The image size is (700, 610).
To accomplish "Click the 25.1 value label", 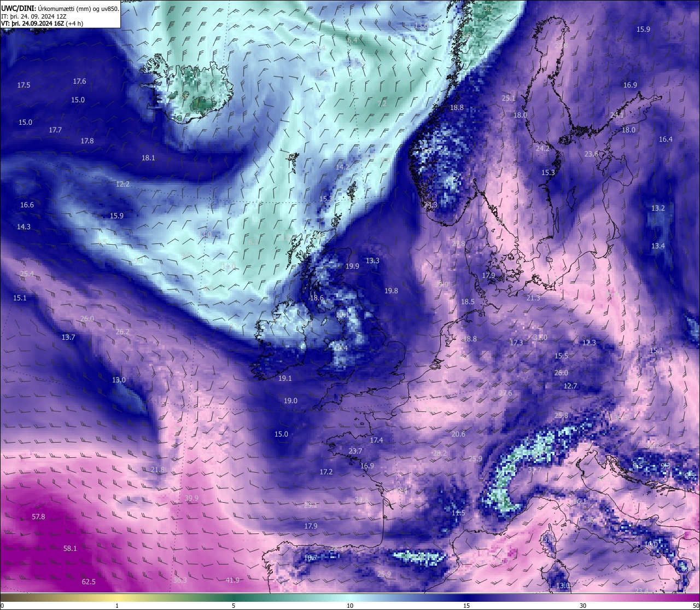I will (509, 98).
